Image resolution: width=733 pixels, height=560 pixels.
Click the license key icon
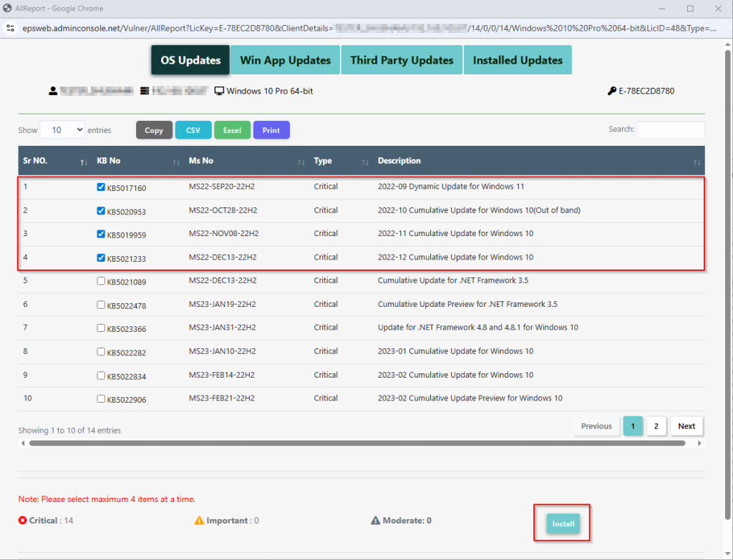tap(612, 91)
